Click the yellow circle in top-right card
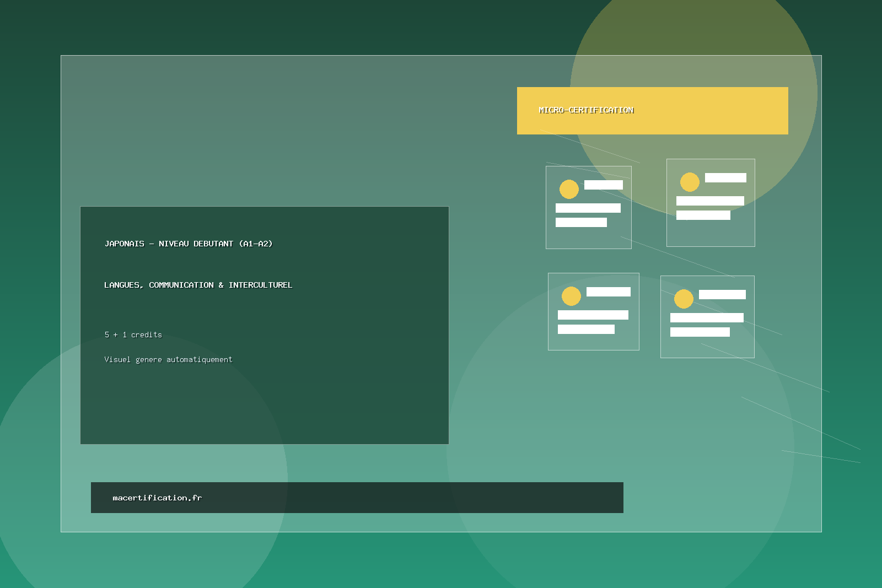The height and width of the screenshot is (588, 882). (x=690, y=182)
